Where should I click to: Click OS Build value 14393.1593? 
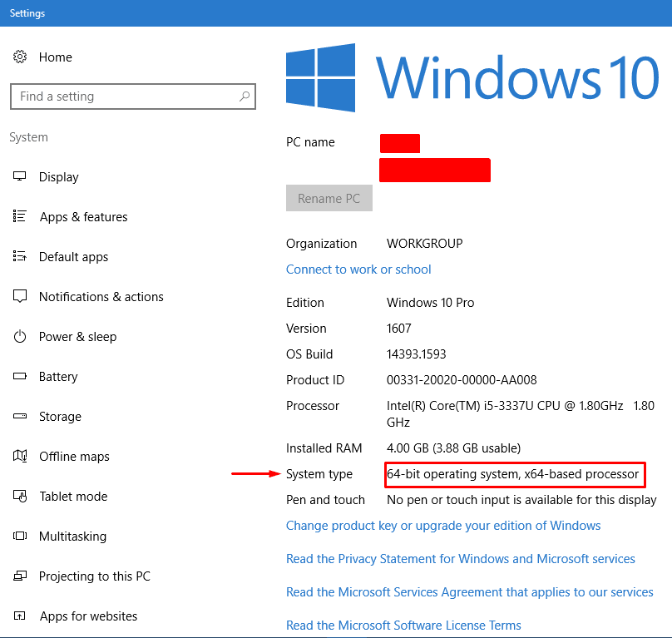[x=416, y=354]
